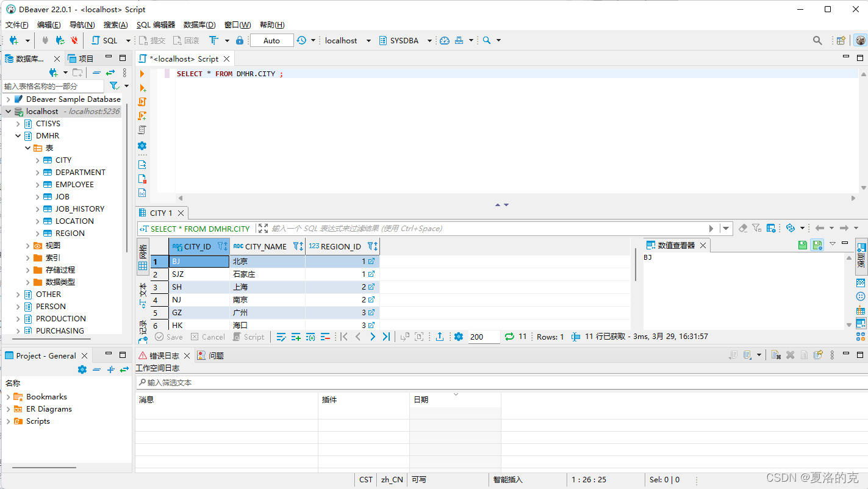
Task: Select ER Diagrams in Project panel
Action: pyautogui.click(x=49, y=409)
